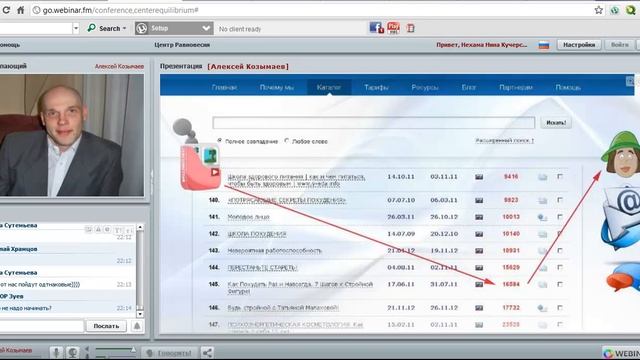Tick the checkbox in row 143
This screenshot has height=360, width=640.
(x=560, y=251)
